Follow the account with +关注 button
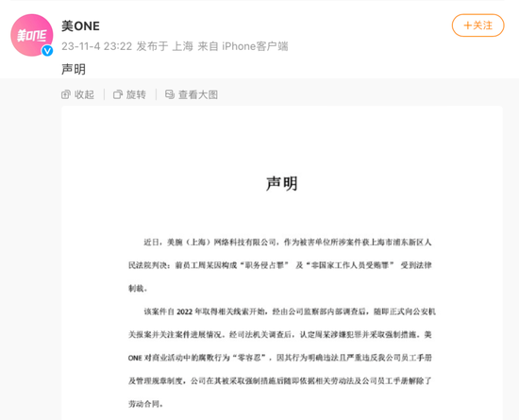519x420 pixels. pyautogui.click(x=478, y=25)
